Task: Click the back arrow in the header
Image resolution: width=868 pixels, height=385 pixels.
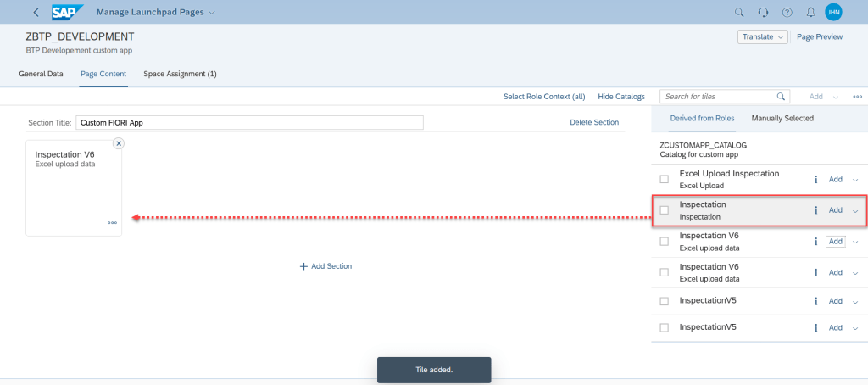Action: [36, 12]
